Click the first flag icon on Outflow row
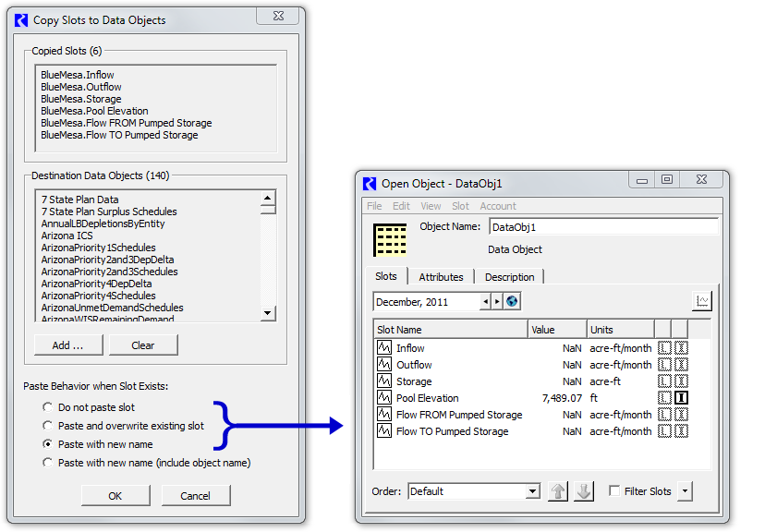The image size is (777, 532). pos(664,365)
